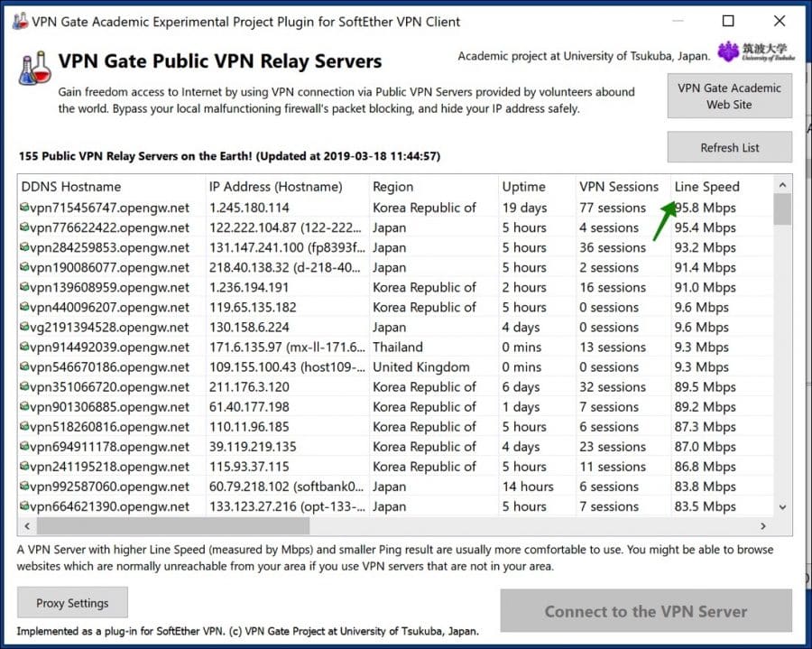The image size is (812, 649).
Task: Select IP address 119.65.135.182
Action: tap(253, 307)
